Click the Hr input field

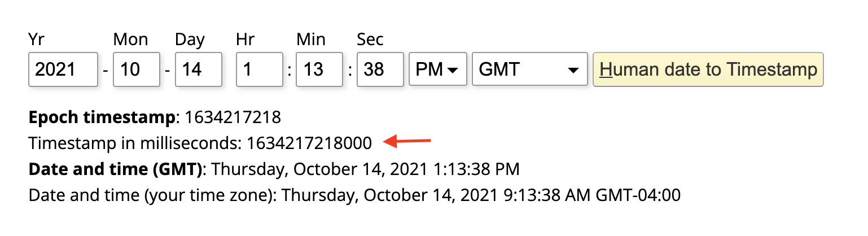[259, 69]
